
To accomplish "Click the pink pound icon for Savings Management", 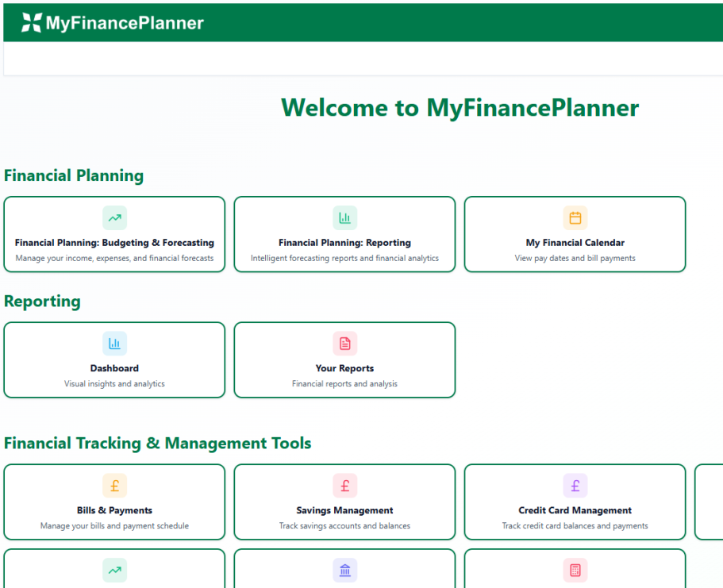I will [344, 486].
